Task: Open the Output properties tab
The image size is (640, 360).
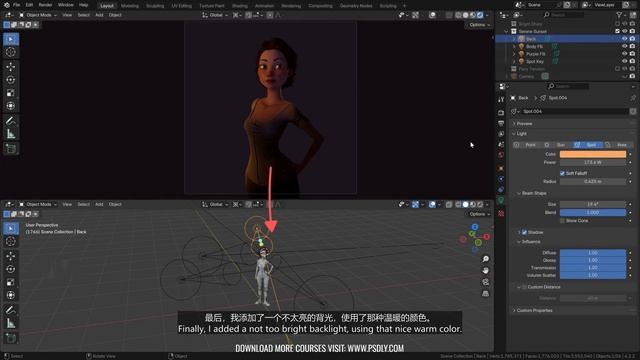Action: click(x=501, y=123)
